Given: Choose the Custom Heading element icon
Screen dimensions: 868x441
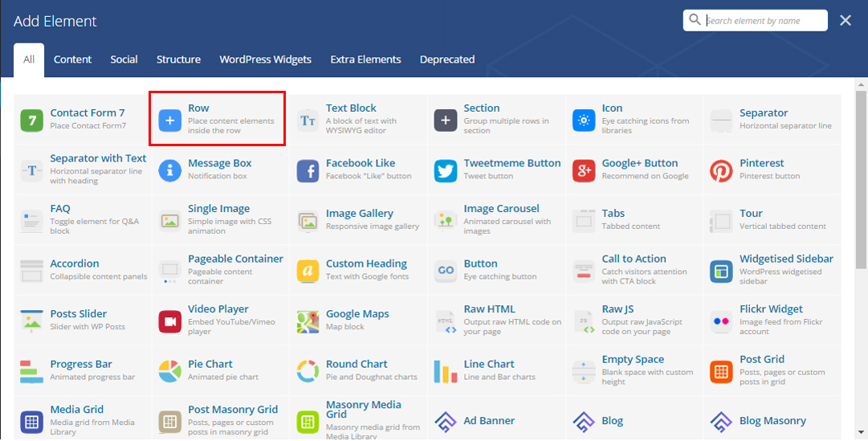Looking at the screenshot, I should pyautogui.click(x=308, y=272).
